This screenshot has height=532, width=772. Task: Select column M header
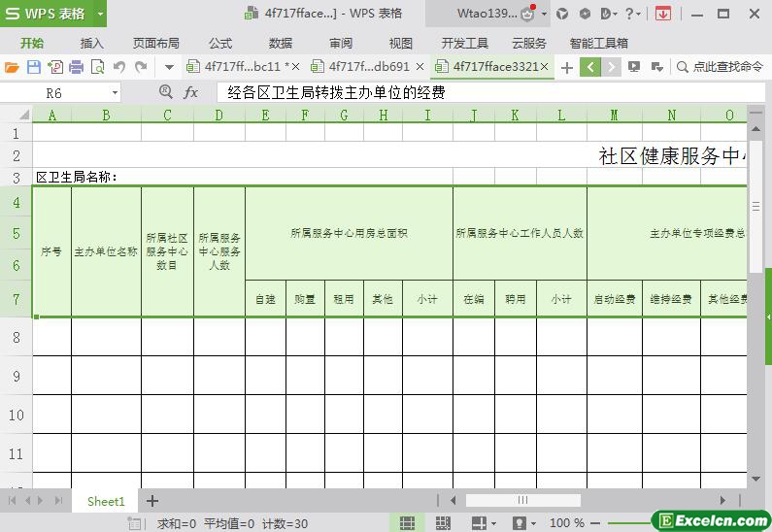tap(615, 116)
